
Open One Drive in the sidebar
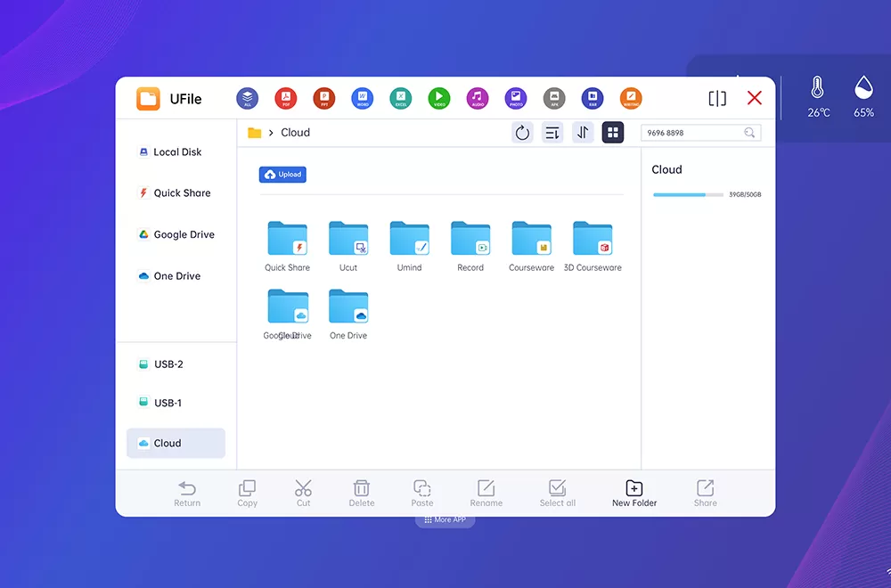tap(170, 276)
